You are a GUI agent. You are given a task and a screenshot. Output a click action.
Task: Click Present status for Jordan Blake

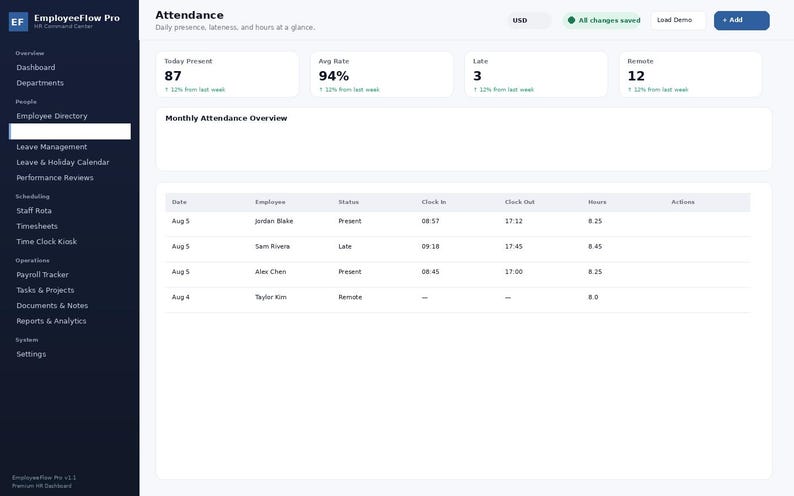350,221
